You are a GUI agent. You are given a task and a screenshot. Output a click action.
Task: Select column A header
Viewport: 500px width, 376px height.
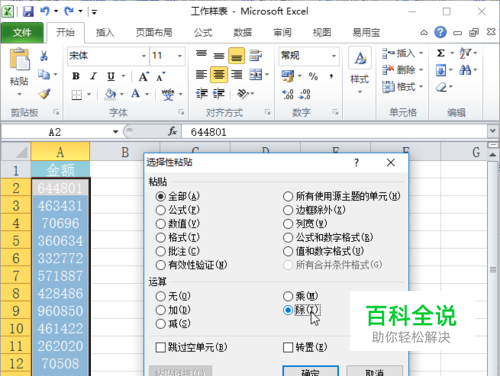click(60, 152)
